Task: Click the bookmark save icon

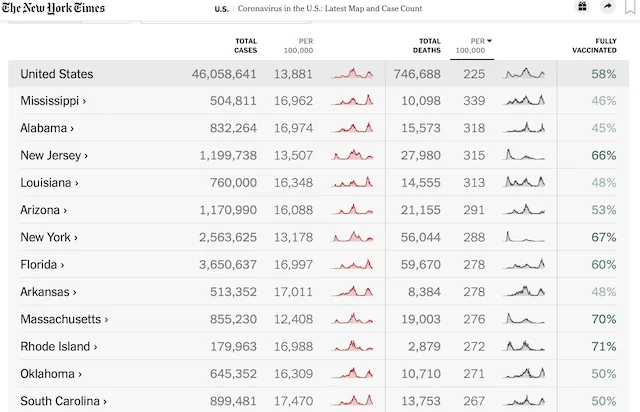Action: 630,7
